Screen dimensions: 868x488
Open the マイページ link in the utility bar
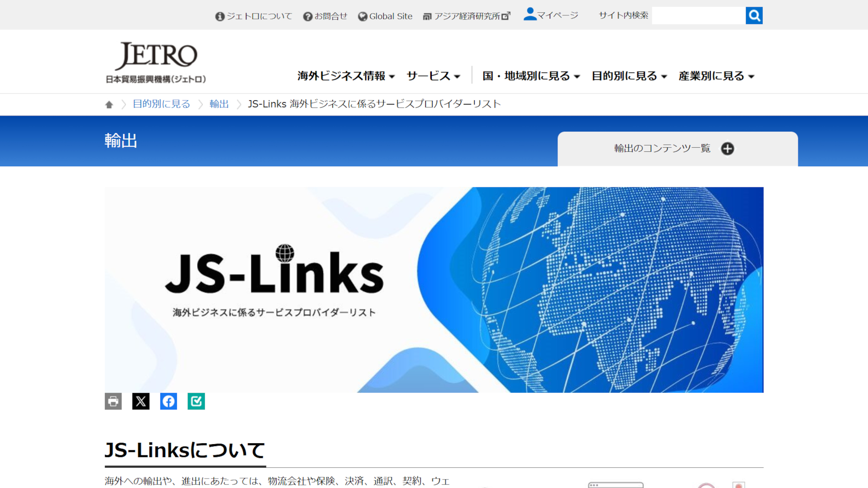tap(551, 14)
